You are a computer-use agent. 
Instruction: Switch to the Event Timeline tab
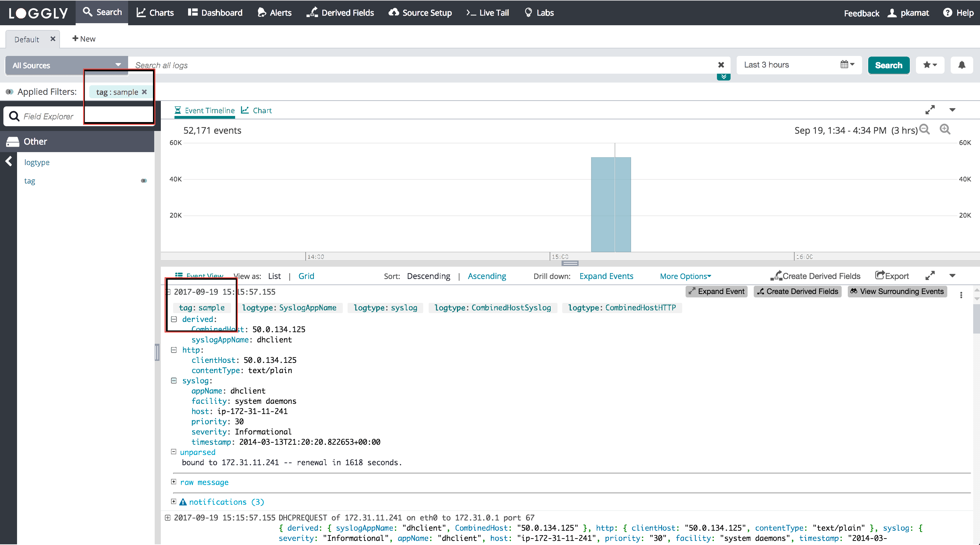click(x=205, y=111)
